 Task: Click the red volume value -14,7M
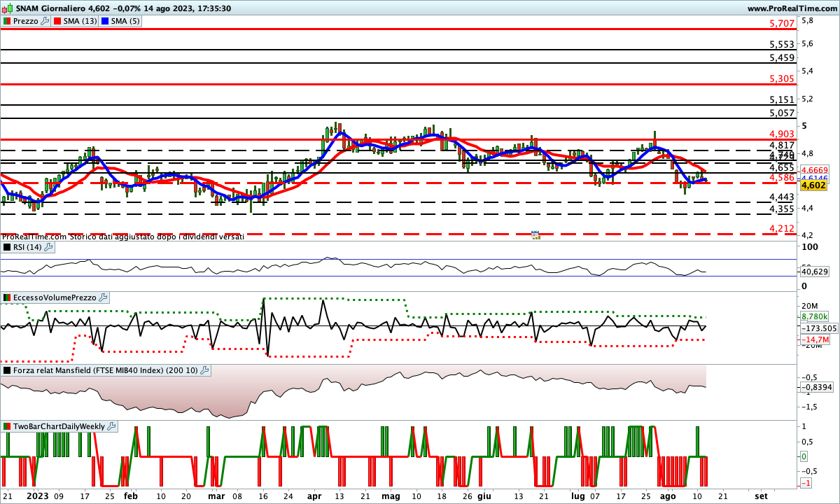(x=814, y=339)
